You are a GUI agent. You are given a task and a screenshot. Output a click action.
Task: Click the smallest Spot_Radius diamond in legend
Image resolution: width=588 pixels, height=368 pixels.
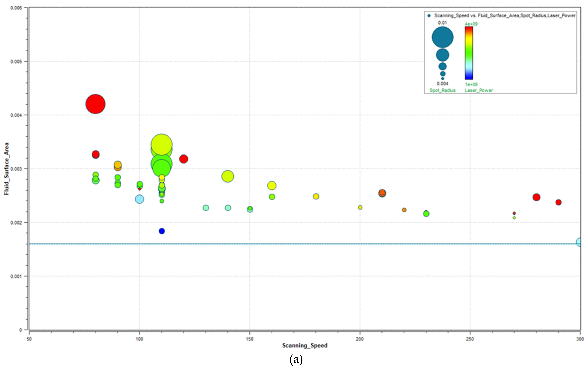442,79
